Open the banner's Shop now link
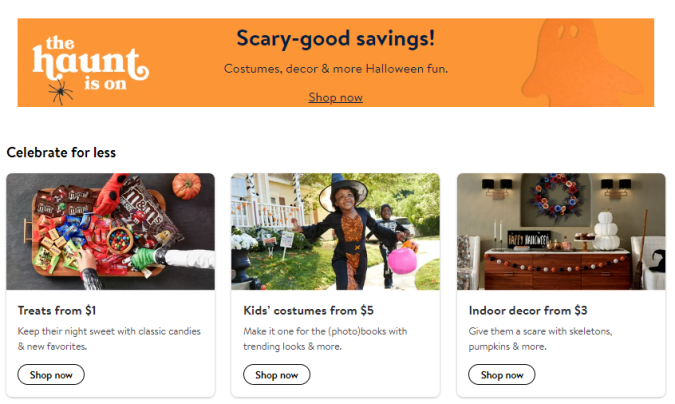This screenshot has height=404, width=675. coord(335,97)
